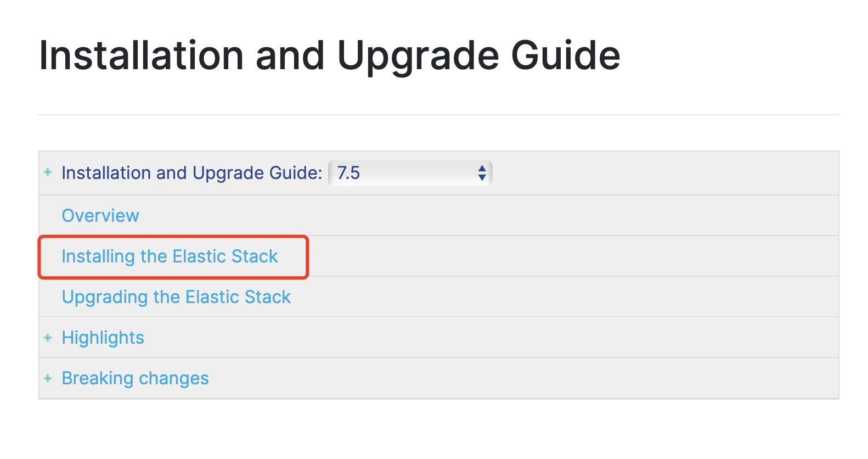
Task: Expand the Highlights section plus icon
Action: [x=48, y=338]
